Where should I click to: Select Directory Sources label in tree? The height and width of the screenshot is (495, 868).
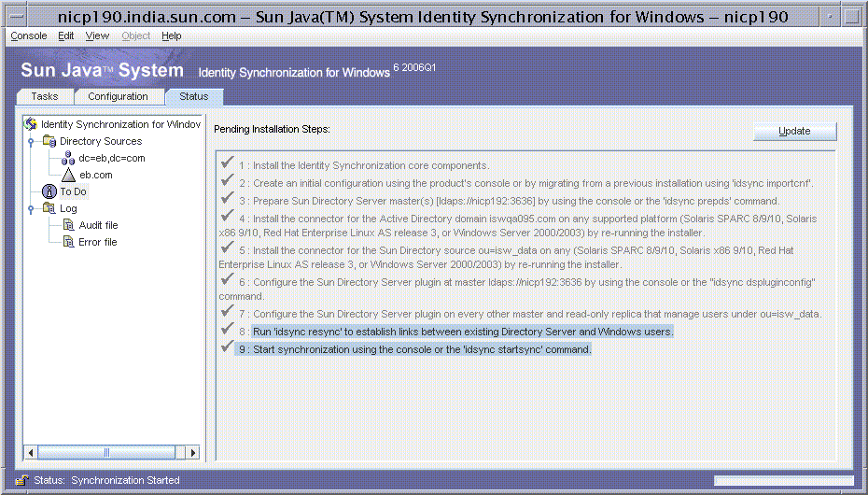(x=101, y=141)
